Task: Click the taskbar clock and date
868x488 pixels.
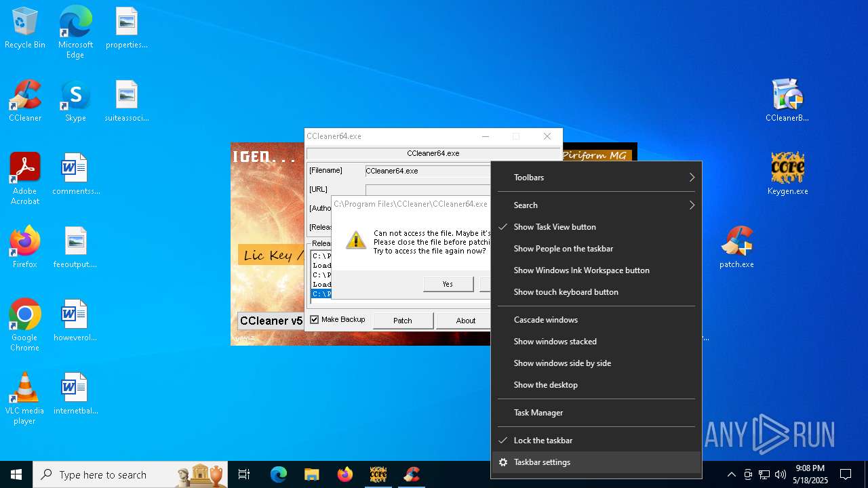Action: [810, 474]
